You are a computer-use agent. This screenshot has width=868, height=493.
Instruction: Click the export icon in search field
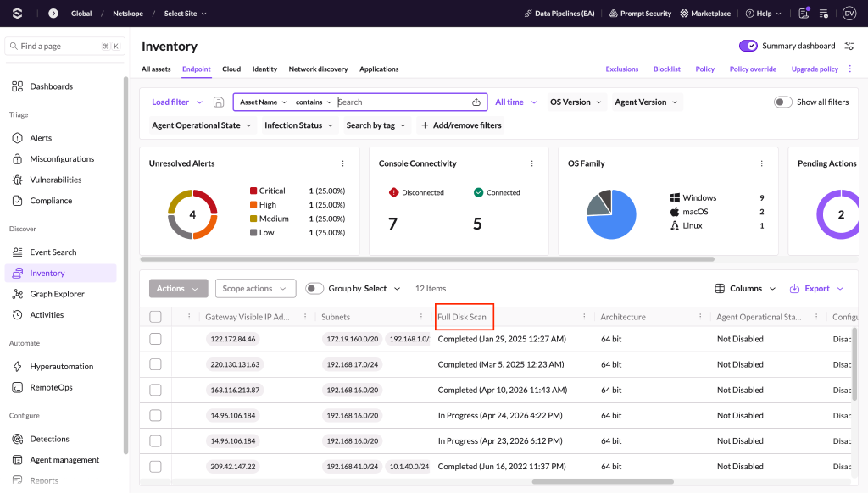(476, 102)
